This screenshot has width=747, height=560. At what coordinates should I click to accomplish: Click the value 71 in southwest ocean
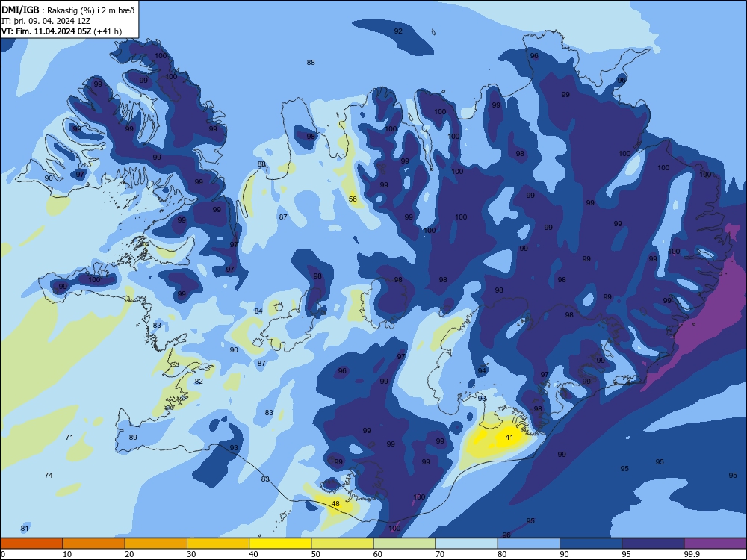[69, 437]
